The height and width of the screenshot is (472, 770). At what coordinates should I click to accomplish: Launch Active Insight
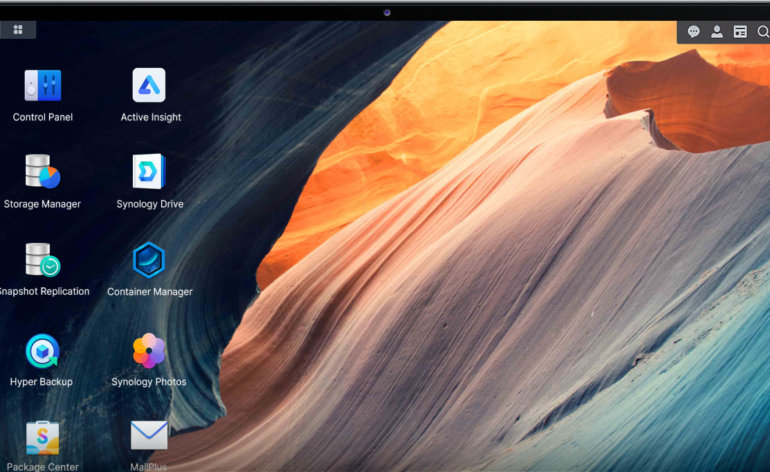[149, 85]
